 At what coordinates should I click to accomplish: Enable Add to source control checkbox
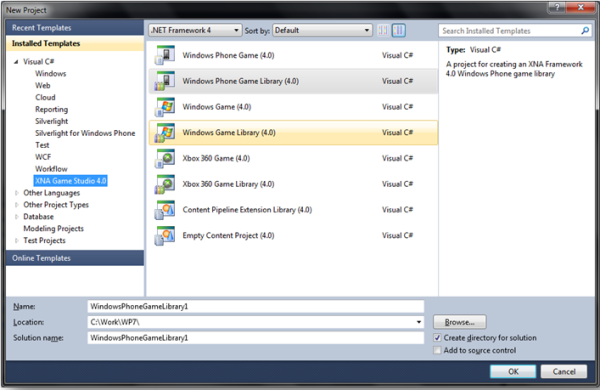[437, 350]
